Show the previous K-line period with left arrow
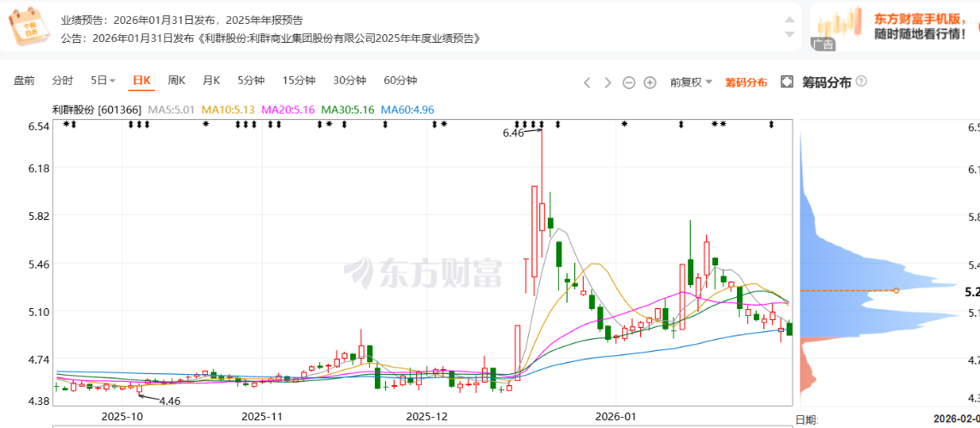Viewport: 980px width, 428px height. [587, 82]
